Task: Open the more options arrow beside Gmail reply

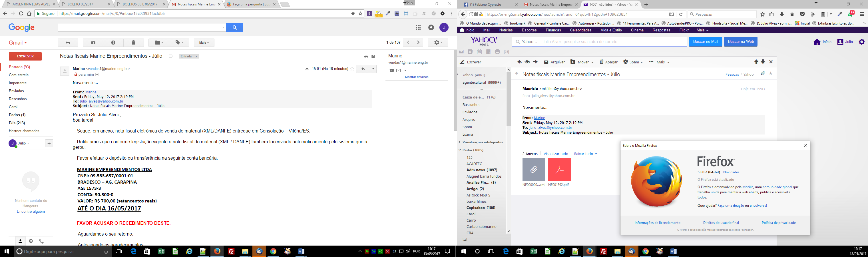Action: coord(373,69)
